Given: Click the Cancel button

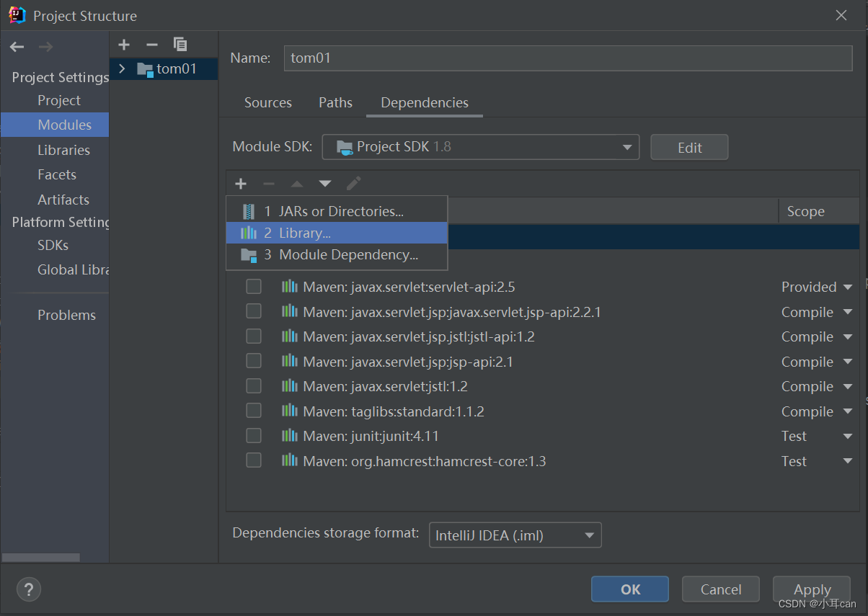Looking at the screenshot, I should [721, 589].
